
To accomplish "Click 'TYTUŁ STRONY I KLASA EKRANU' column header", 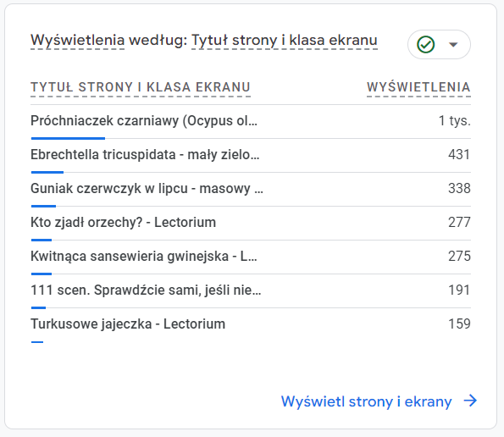I will (140, 87).
